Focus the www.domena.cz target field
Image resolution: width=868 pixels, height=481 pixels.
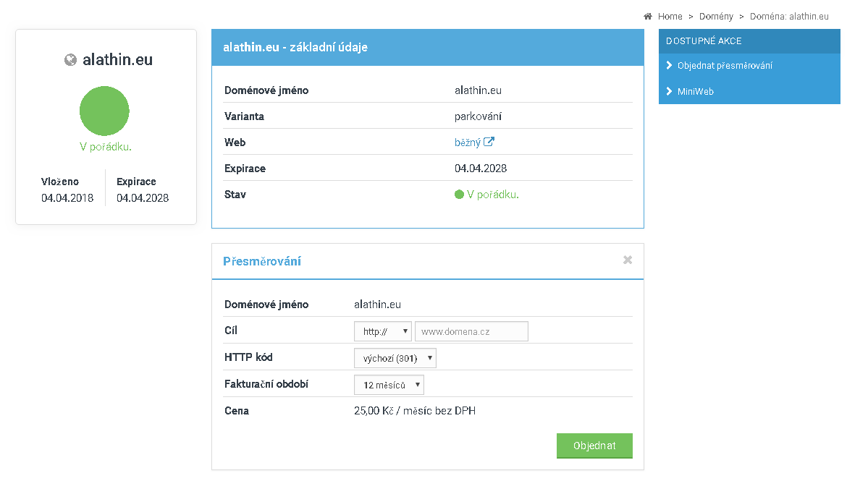coord(471,331)
